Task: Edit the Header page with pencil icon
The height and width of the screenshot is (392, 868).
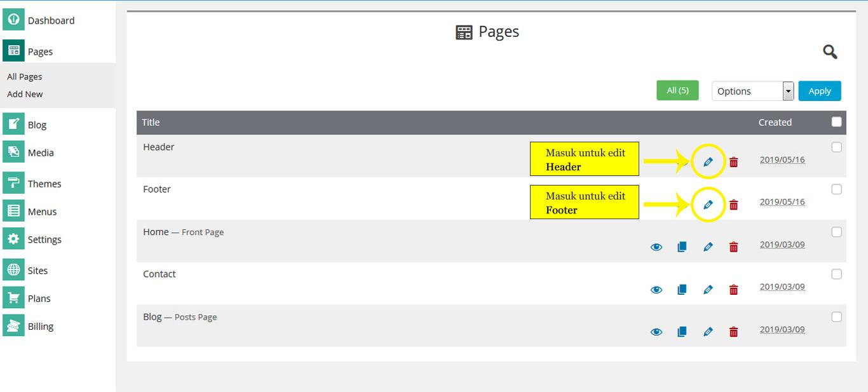Action: click(x=708, y=162)
